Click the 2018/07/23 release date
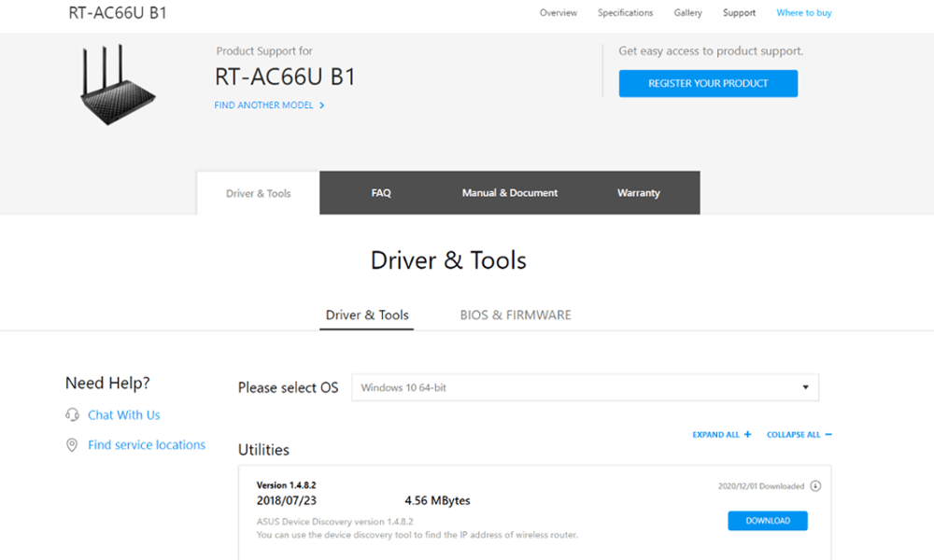The image size is (934, 560). pyautogui.click(x=287, y=500)
